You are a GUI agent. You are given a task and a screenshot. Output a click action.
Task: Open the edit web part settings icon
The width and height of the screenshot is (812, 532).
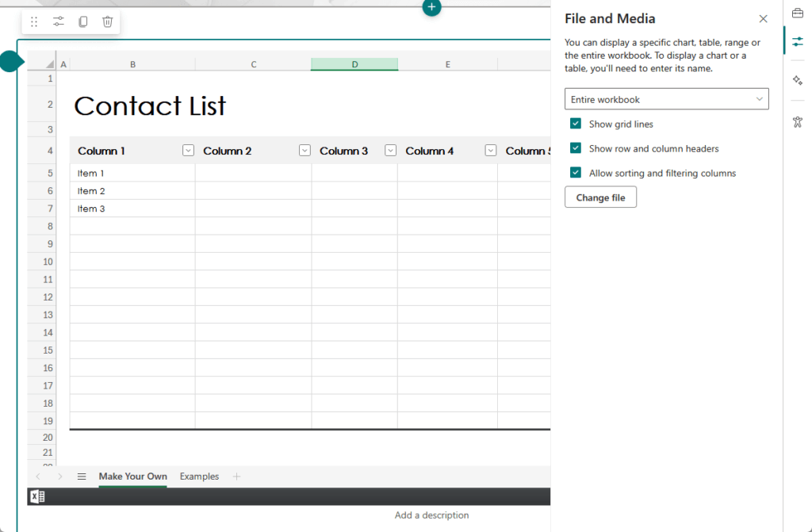pos(59,21)
